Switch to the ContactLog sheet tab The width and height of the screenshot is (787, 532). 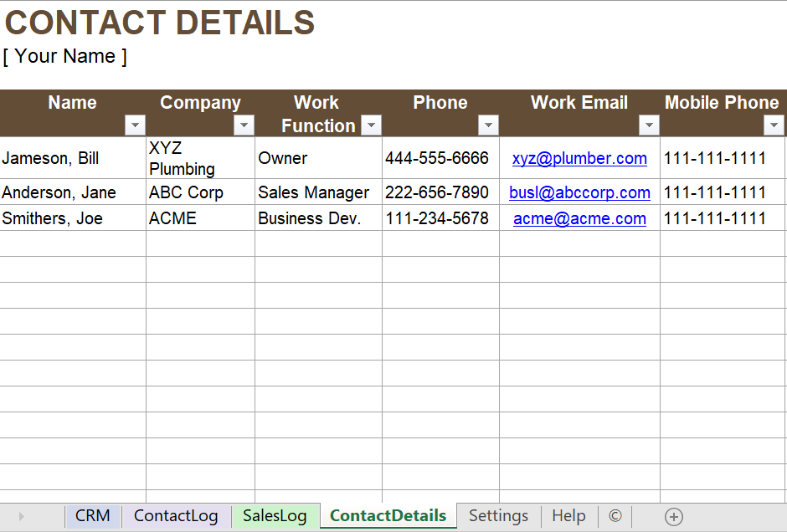[176, 516]
